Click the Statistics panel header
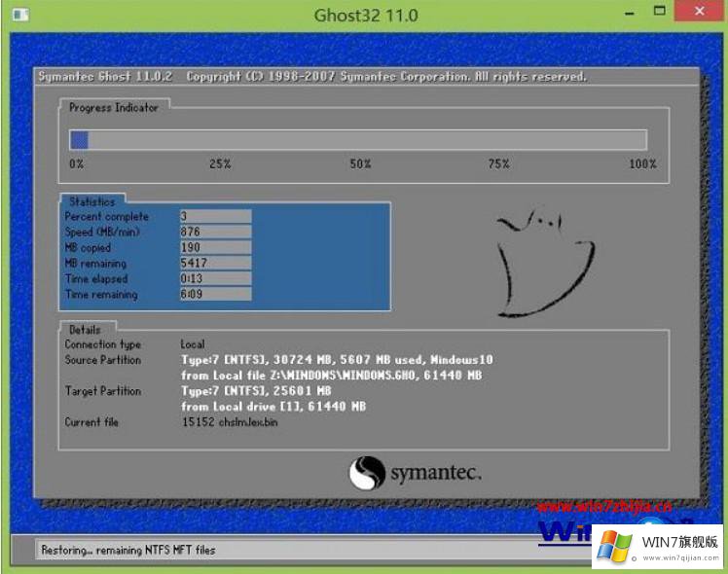 (x=91, y=201)
